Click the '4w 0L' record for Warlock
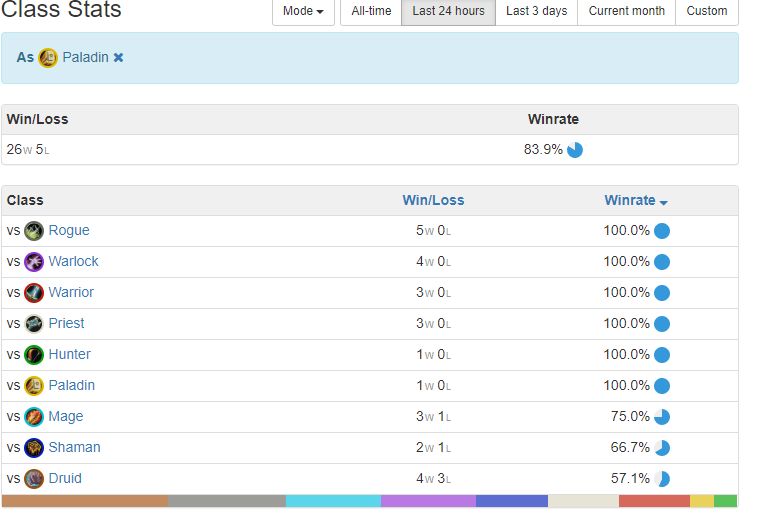 [433, 262]
